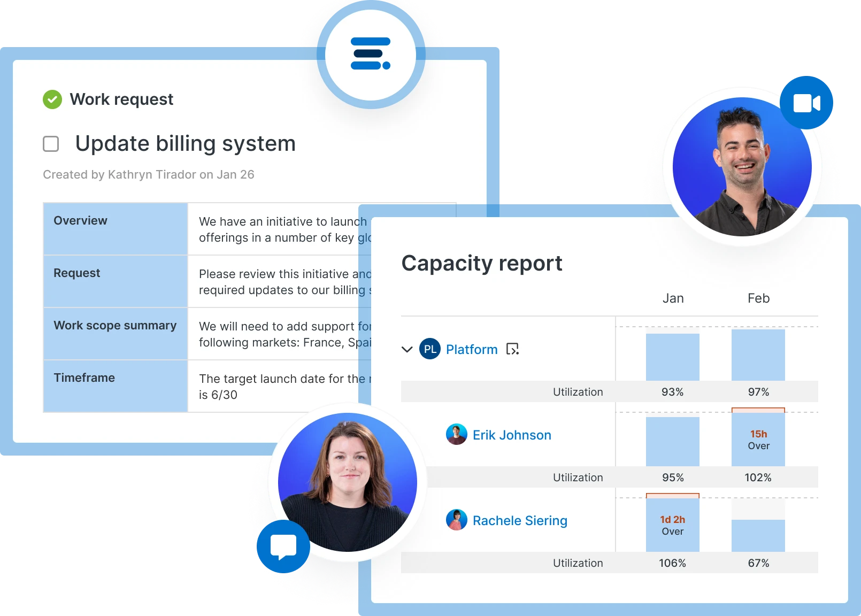
Task: Check the Update billing system checkbox
Action: [50, 144]
